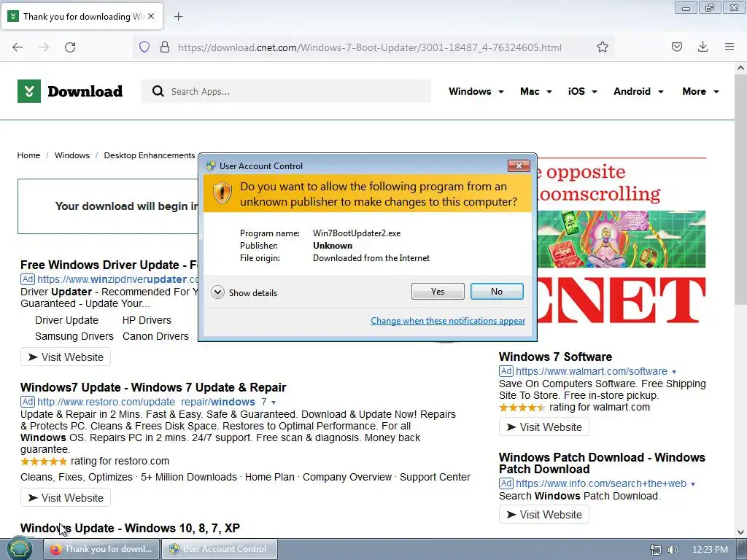
Task: Click the 12:23 PM taskbar clock
Action: 710,550
